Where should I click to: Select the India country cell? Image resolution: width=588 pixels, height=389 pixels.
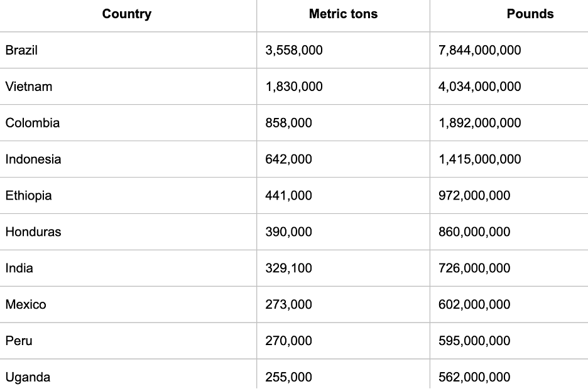[19, 269]
